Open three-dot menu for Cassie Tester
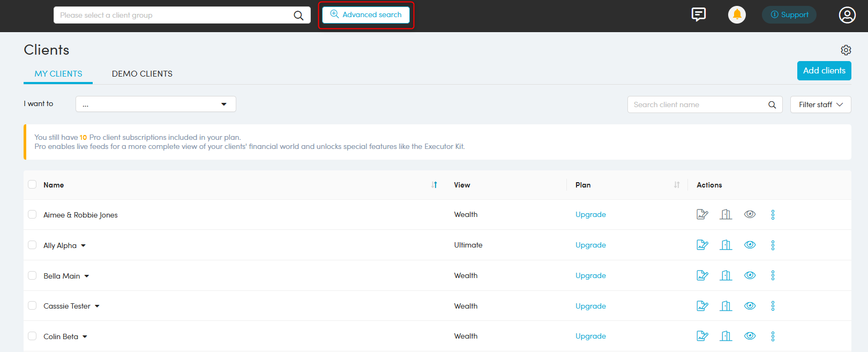The width and height of the screenshot is (868, 352). click(773, 306)
